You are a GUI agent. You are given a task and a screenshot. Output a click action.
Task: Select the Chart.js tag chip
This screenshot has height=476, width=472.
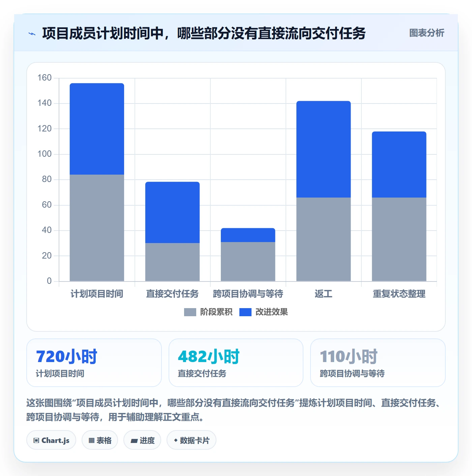(x=51, y=440)
